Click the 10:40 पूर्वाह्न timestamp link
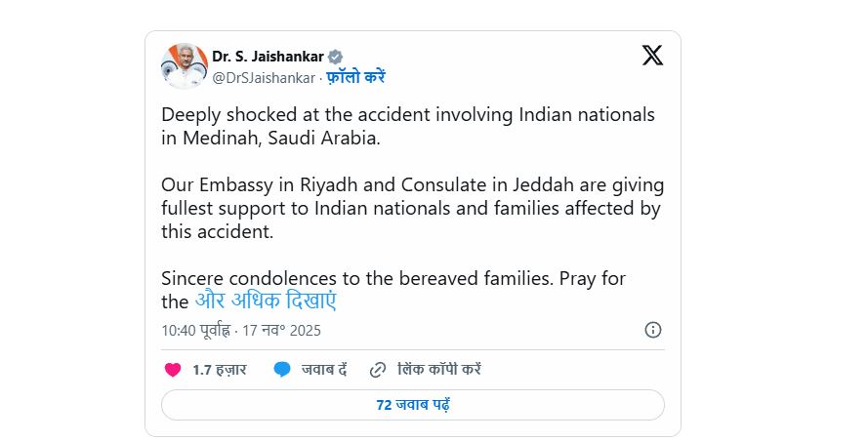Viewport: 868px width, 442px height. coord(195,331)
